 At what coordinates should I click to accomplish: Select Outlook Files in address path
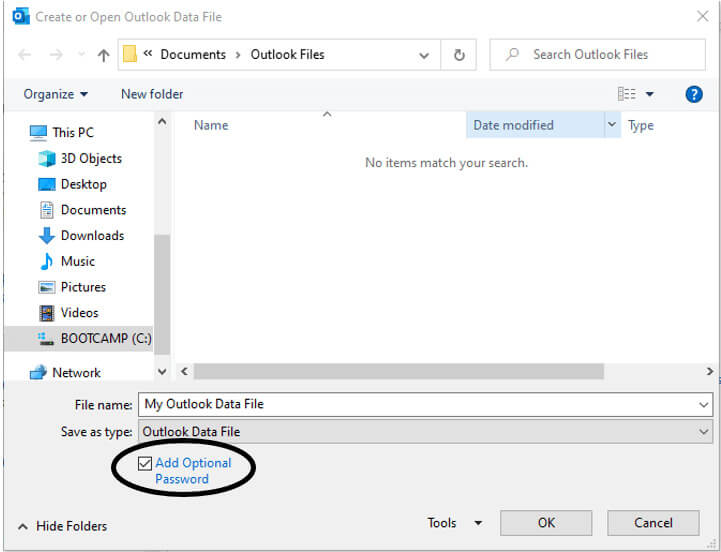tap(287, 54)
